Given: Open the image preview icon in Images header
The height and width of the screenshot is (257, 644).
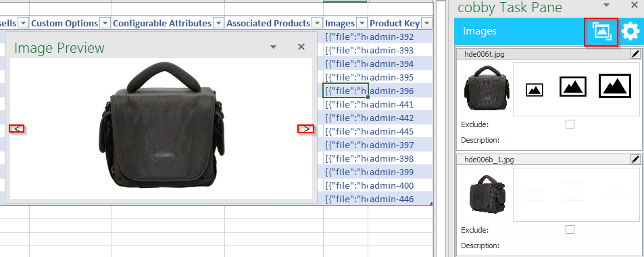Looking at the screenshot, I should (601, 32).
